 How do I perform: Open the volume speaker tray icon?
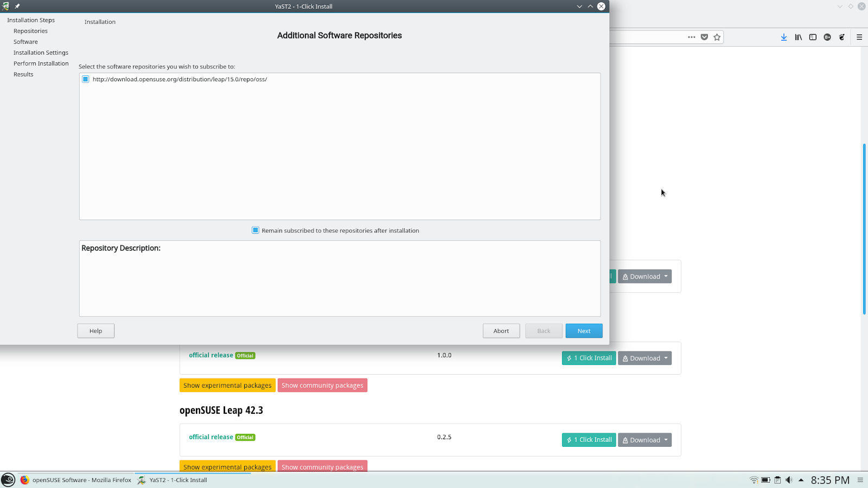[x=789, y=480]
